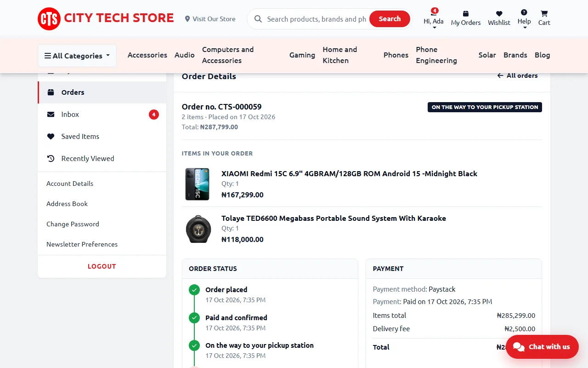Click the Orders box icon in sidebar
The width and height of the screenshot is (588, 368).
[x=51, y=92]
